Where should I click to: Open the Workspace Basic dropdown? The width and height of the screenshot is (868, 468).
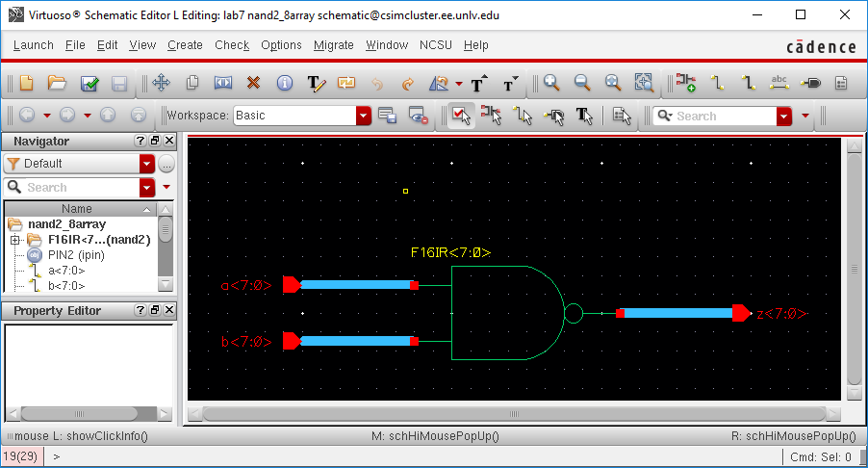(x=363, y=116)
